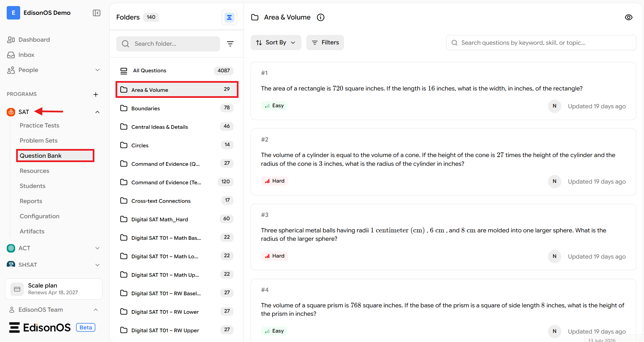Image resolution: width=644 pixels, height=342 pixels.
Task: Click the 4087 count badge for All Questions
Action: (x=224, y=71)
